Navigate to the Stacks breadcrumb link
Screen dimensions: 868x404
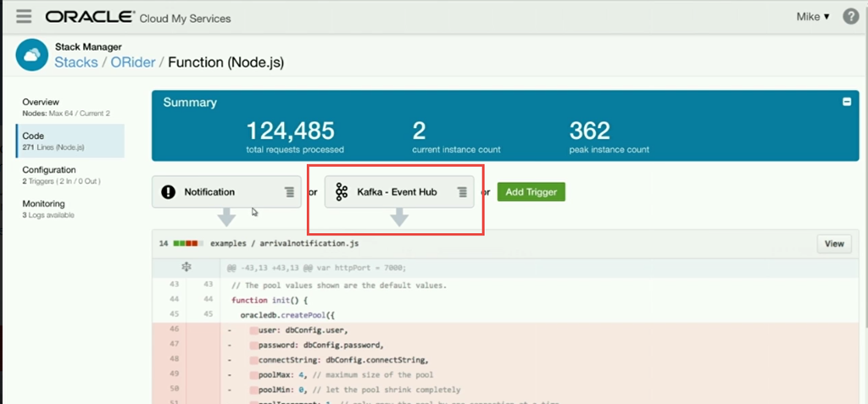[76, 63]
